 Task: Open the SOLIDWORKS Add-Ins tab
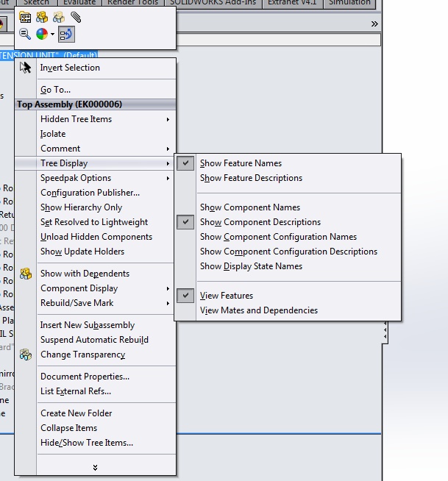pos(213,3)
